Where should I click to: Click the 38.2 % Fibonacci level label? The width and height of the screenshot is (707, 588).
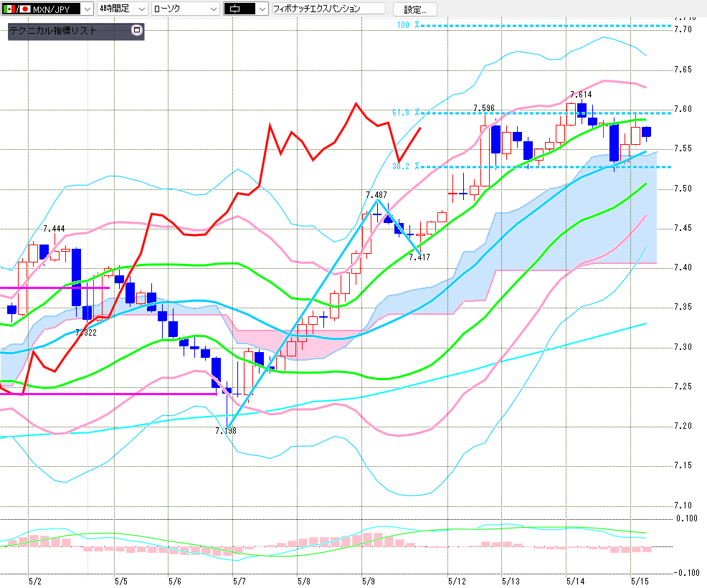point(405,166)
